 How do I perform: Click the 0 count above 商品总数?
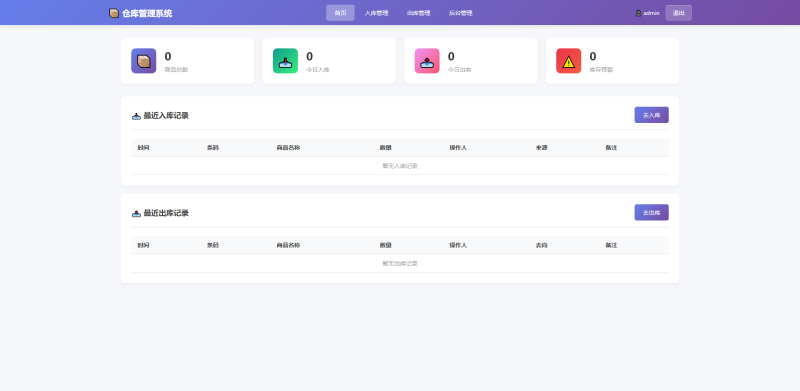pos(168,57)
